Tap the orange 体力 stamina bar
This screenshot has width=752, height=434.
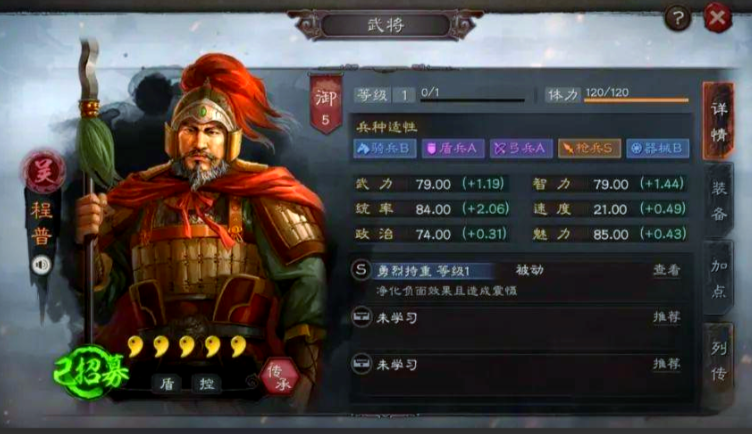click(636, 100)
